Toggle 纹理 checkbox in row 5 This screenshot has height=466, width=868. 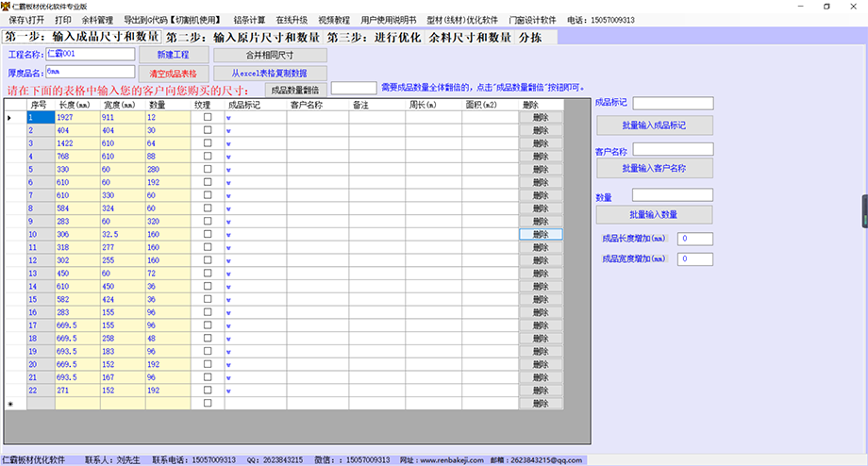click(x=208, y=169)
